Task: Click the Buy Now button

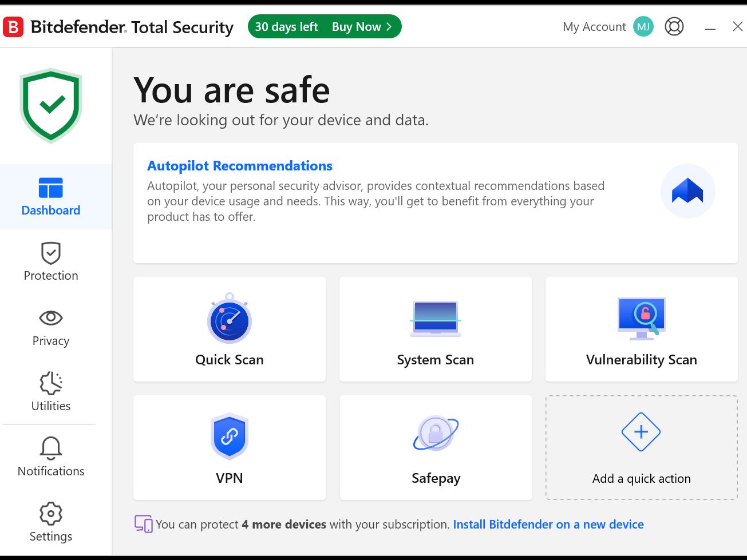Action: tap(361, 27)
